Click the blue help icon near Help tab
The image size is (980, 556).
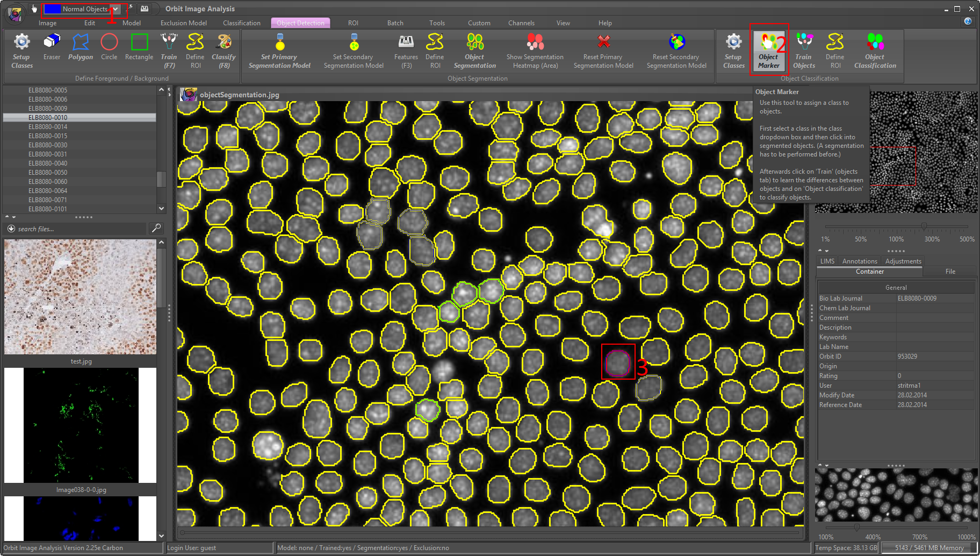(x=968, y=22)
